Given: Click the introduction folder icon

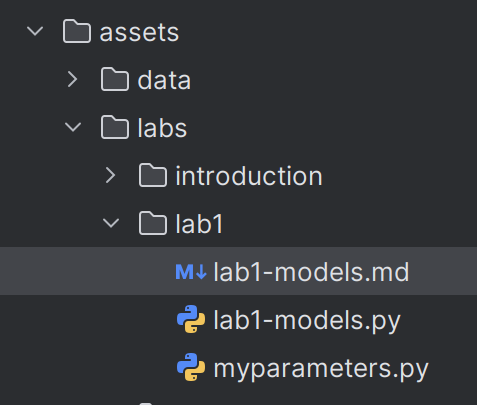Looking at the screenshot, I should point(153,175).
